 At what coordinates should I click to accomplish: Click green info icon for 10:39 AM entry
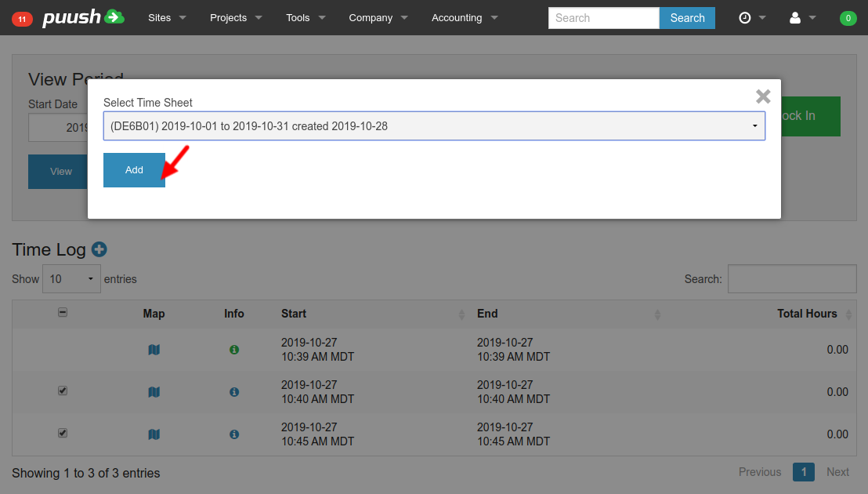click(x=233, y=350)
